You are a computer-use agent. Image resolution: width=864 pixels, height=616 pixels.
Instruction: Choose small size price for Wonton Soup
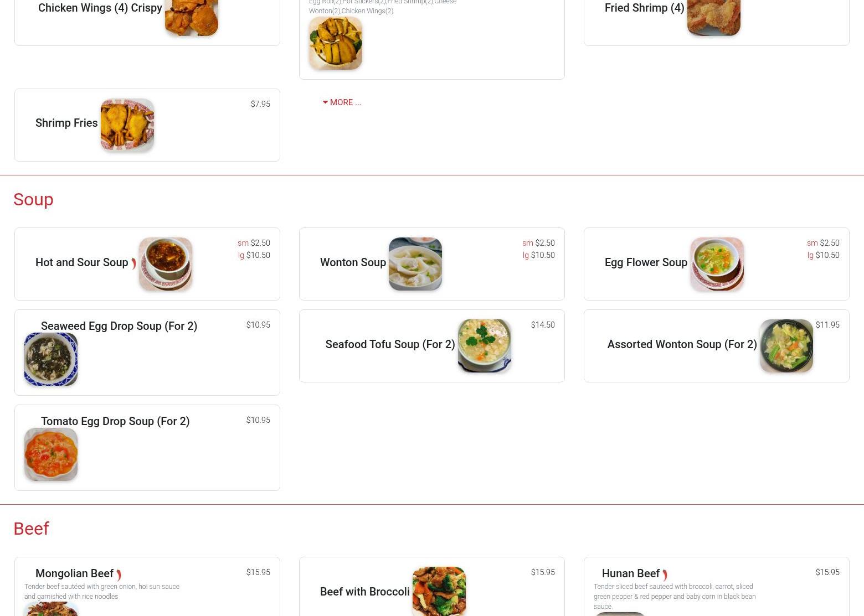point(538,243)
